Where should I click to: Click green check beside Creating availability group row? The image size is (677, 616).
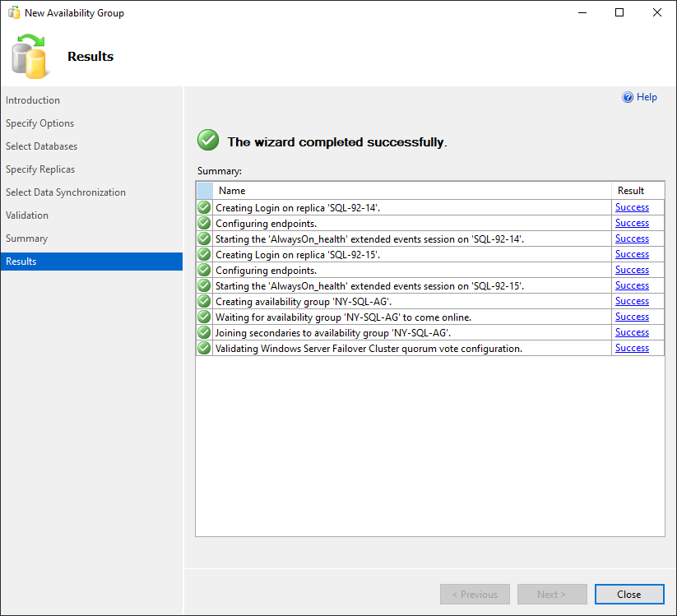tap(204, 301)
